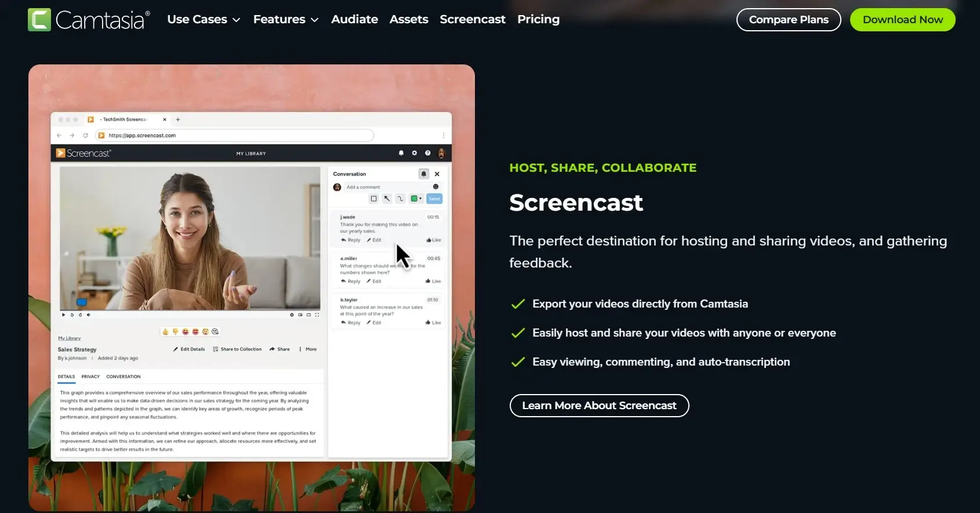
Task: Switch to the PRIVACY tab
Action: click(x=90, y=377)
